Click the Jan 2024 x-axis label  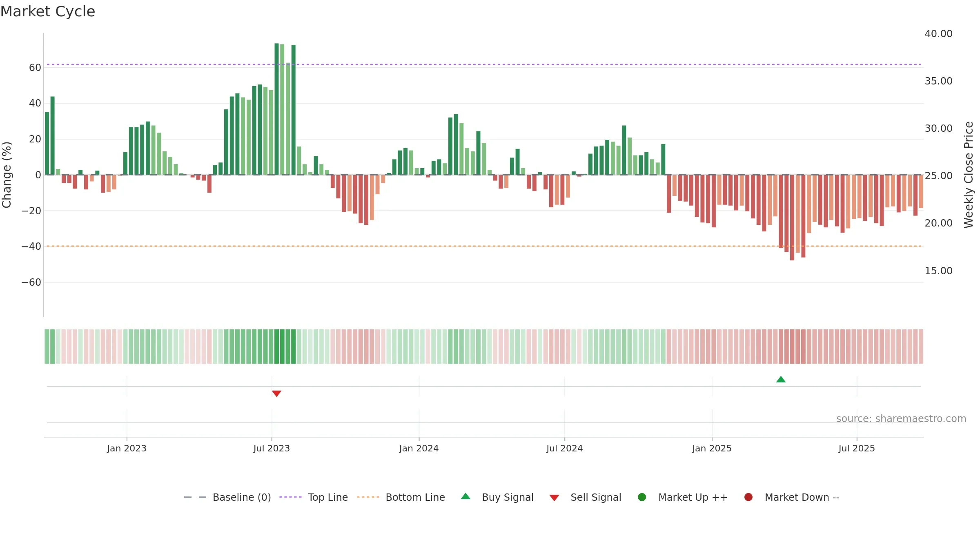pyautogui.click(x=419, y=448)
